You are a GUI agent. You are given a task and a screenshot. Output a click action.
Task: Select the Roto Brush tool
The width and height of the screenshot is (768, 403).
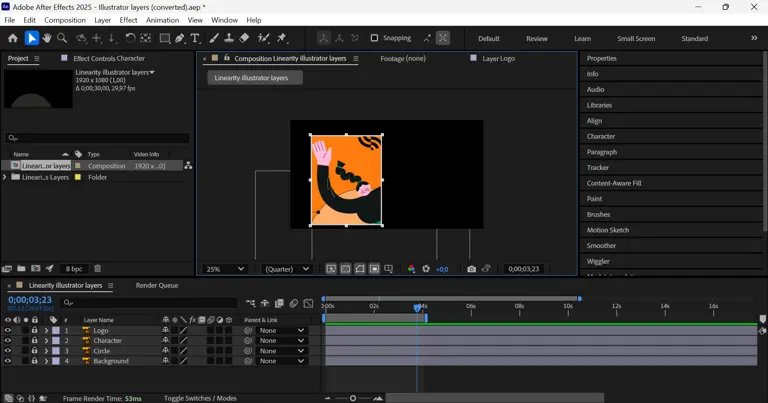pos(264,38)
